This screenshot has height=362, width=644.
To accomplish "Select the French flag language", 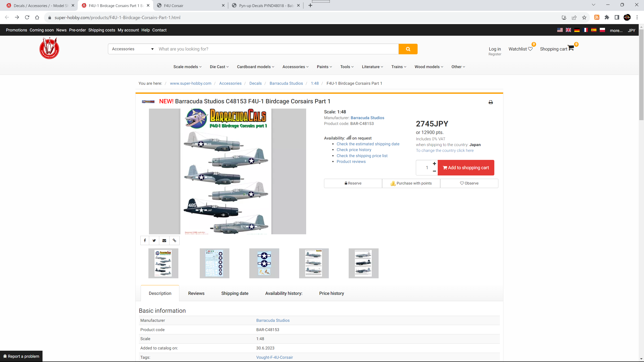I will 585,30.
